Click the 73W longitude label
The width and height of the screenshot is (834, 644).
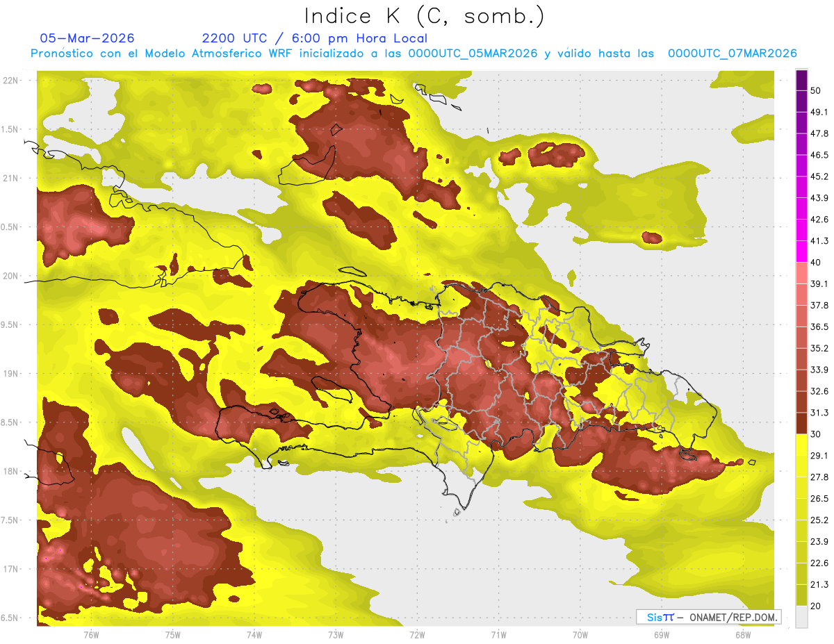click(336, 634)
